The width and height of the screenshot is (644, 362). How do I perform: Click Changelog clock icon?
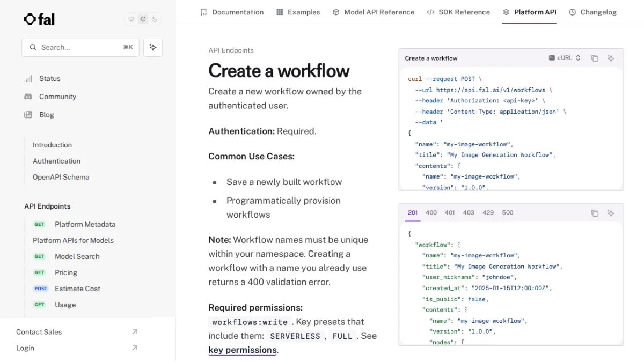coord(573,12)
